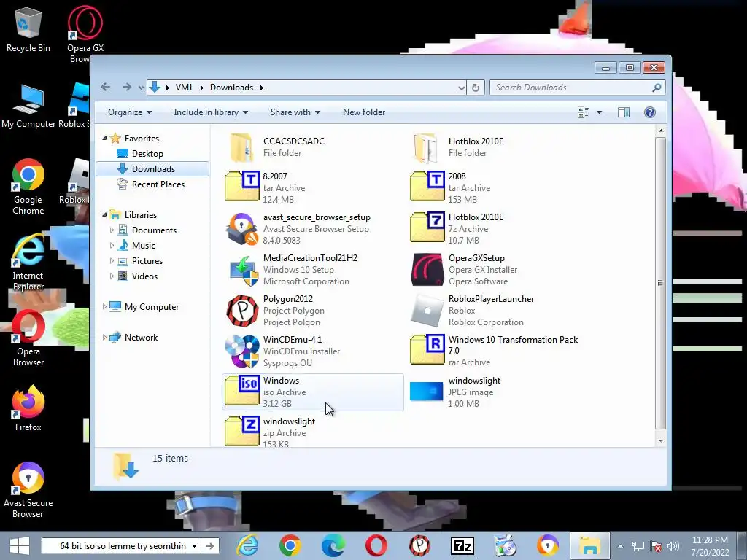
Task: Open the Organize menu
Action: [x=130, y=112]
